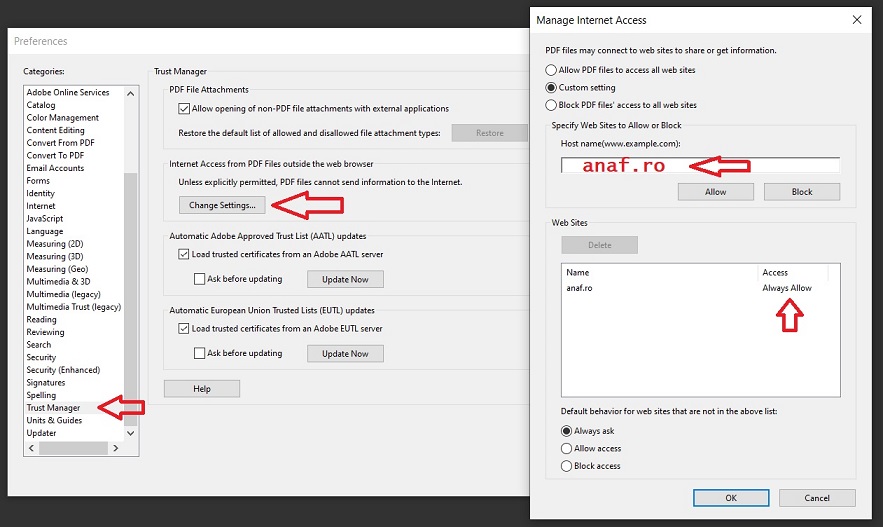Select the Color Management category
883x527 pixels.
(62, 118)
